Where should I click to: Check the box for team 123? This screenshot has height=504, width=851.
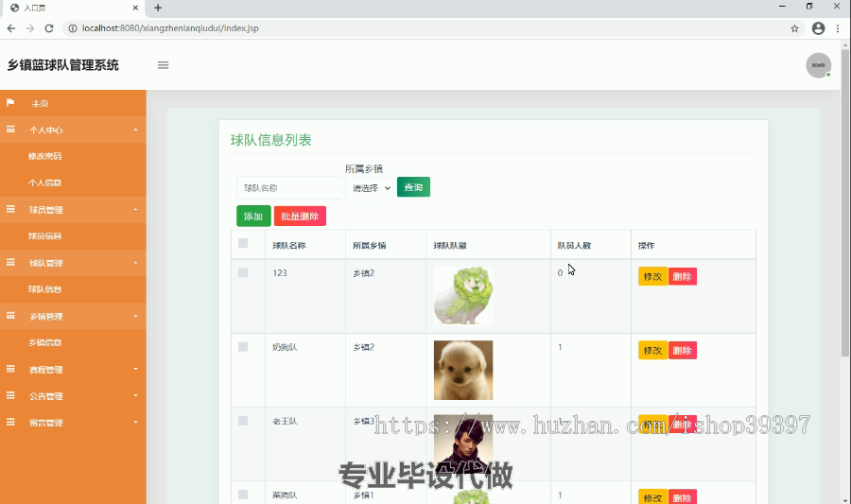[x=243, y=272]
